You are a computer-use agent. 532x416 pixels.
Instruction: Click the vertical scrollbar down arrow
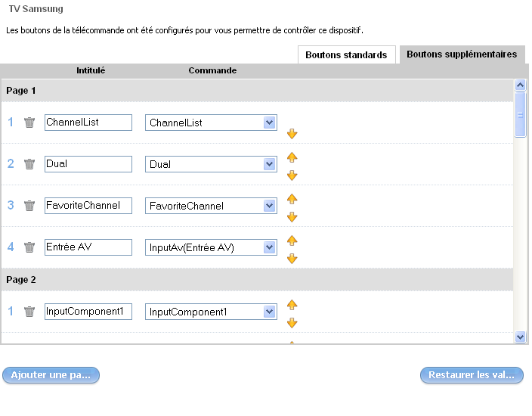tap(520, 337)
